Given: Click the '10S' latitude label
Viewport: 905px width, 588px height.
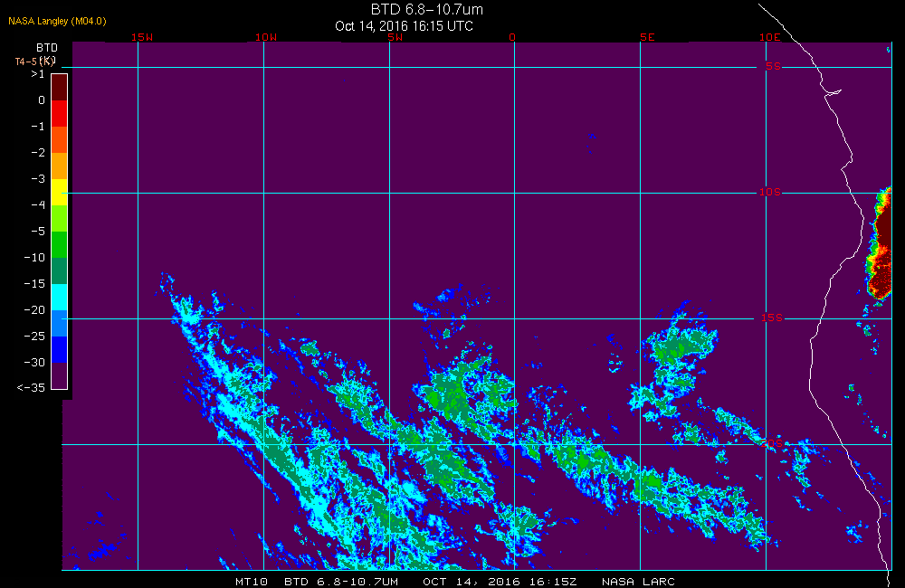Looking at the screenshot, I should [x=769, y=192].
